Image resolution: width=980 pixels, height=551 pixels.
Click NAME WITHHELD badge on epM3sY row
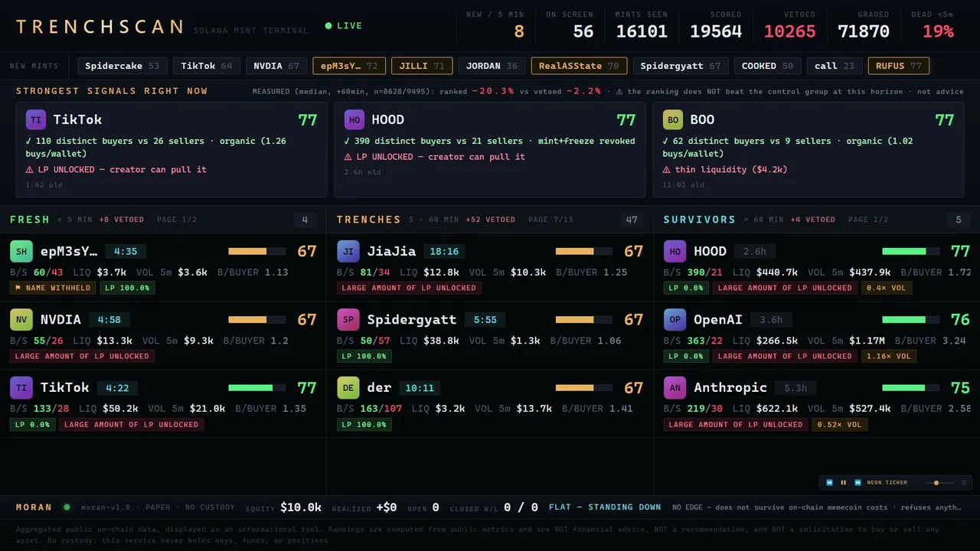click(x=53, y=288)
